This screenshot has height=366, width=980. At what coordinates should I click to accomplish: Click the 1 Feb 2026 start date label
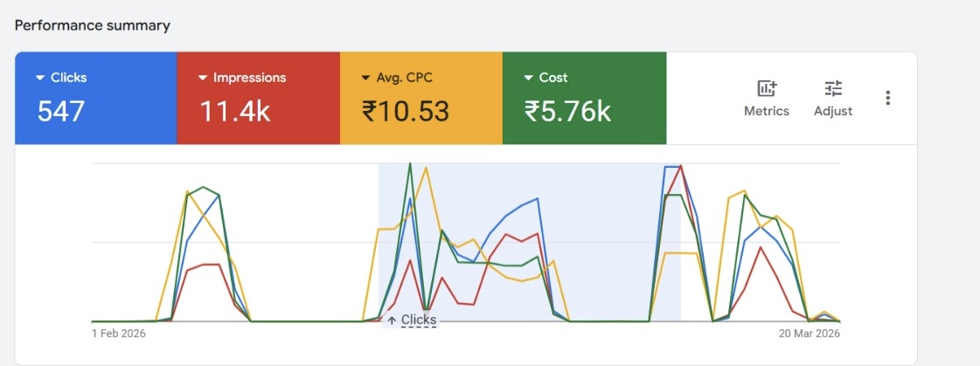[x=119, y=334]
